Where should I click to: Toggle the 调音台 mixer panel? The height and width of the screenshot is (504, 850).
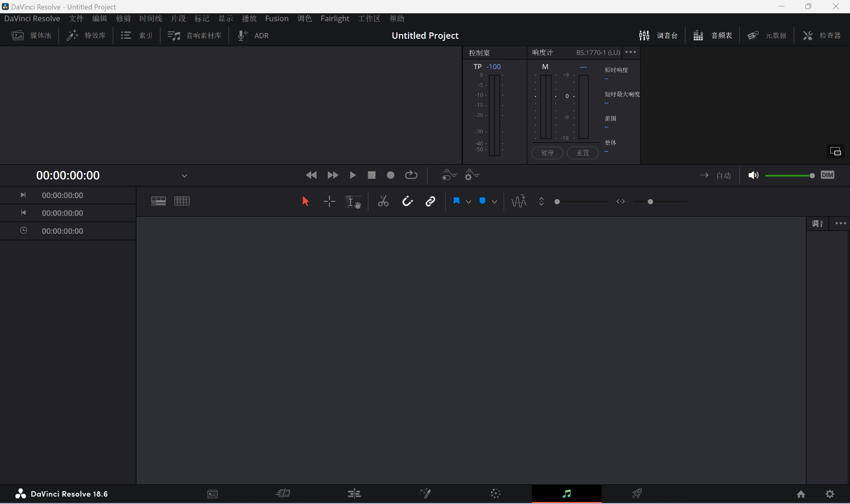pos(658,36)
